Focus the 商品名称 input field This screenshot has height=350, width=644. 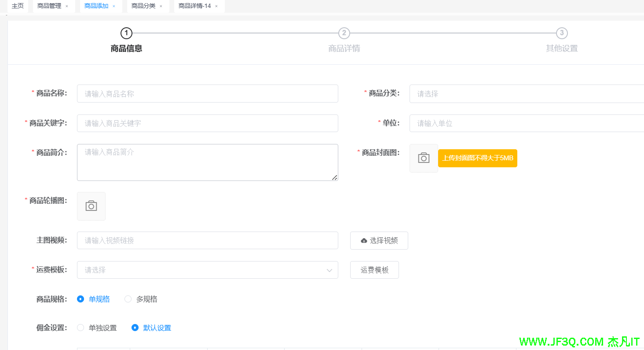point(207,94)
